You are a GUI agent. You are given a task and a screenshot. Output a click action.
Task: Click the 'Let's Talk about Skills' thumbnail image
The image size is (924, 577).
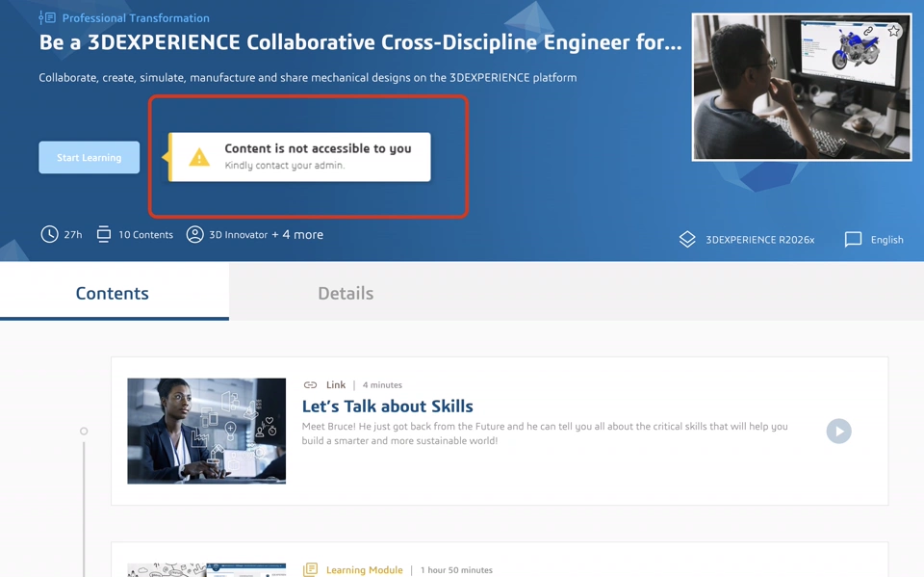[206, 432]
